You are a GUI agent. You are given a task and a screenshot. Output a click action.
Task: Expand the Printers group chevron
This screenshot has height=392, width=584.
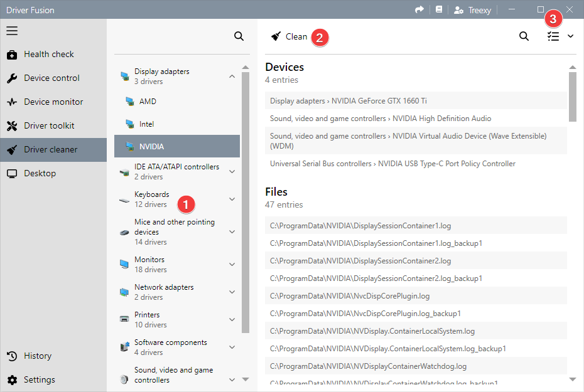point(232,319)
